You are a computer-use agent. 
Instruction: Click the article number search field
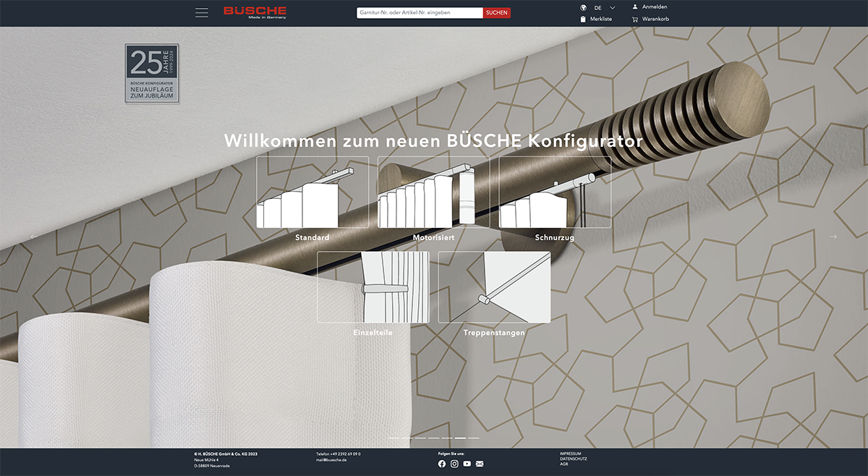(420, 13)
